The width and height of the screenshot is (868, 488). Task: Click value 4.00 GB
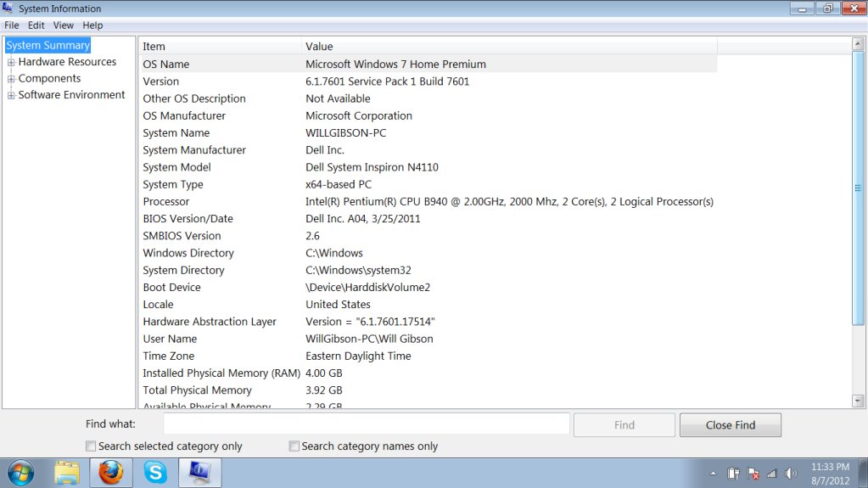(x=324, y=373)
